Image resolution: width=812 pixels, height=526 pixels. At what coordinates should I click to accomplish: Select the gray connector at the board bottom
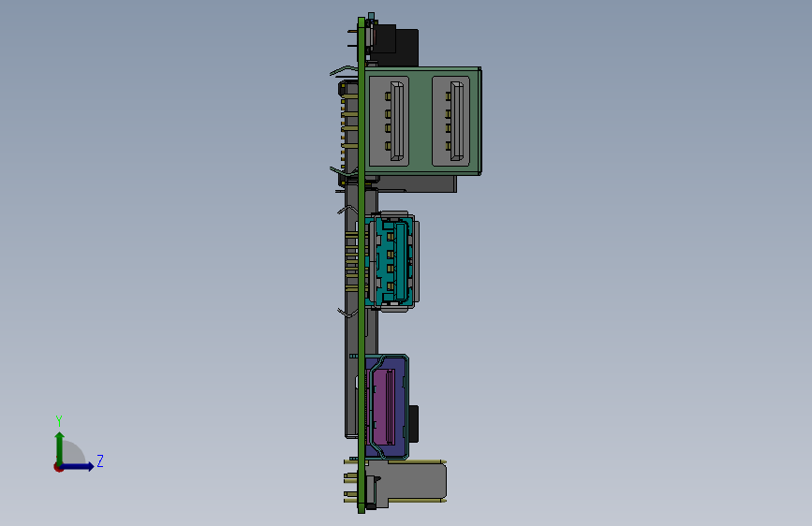point(406,483)
